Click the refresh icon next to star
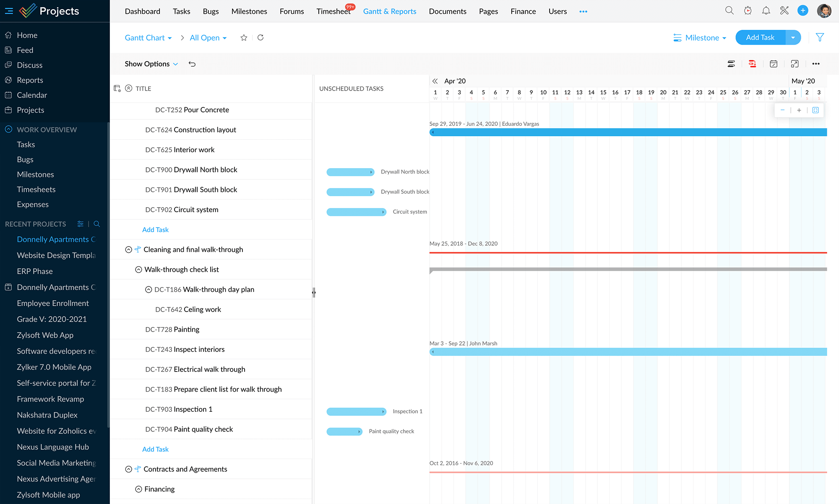Viewport: 839px width, 504px height. [261, 37]
